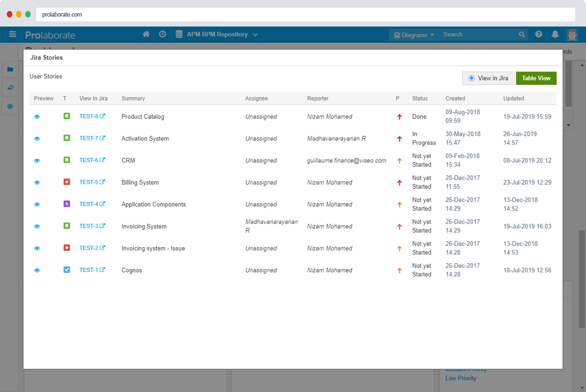Toggle preview eye for Cognos row
The height and width of the screenshot is (392, 586).
click(x=37, y=270)
